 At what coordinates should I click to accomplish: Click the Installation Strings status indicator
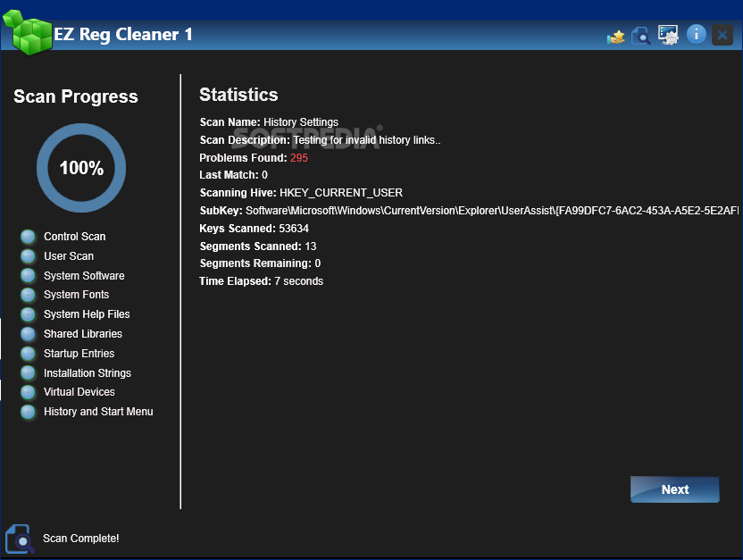click(x=28, y=372)
